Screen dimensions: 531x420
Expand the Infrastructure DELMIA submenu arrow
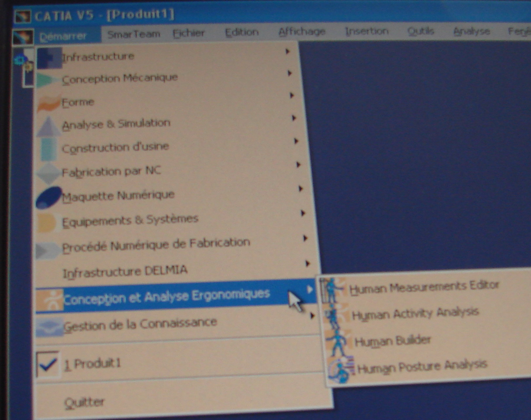pos(307,264)
